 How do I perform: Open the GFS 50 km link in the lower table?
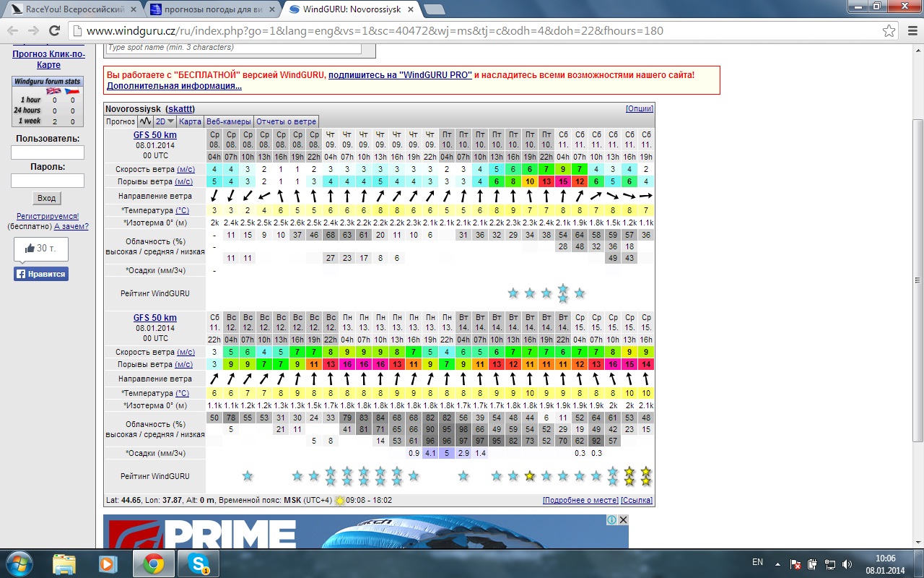(x=155, y=318)
